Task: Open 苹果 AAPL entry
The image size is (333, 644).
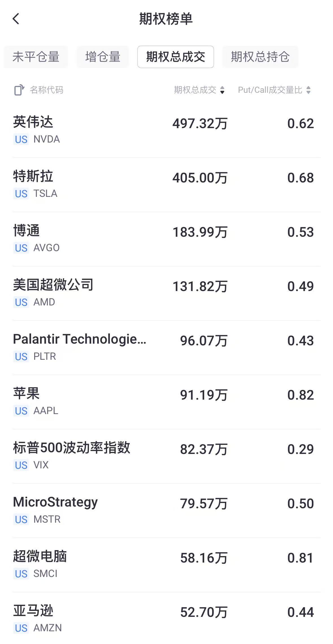Action: (x=167, y=402)
